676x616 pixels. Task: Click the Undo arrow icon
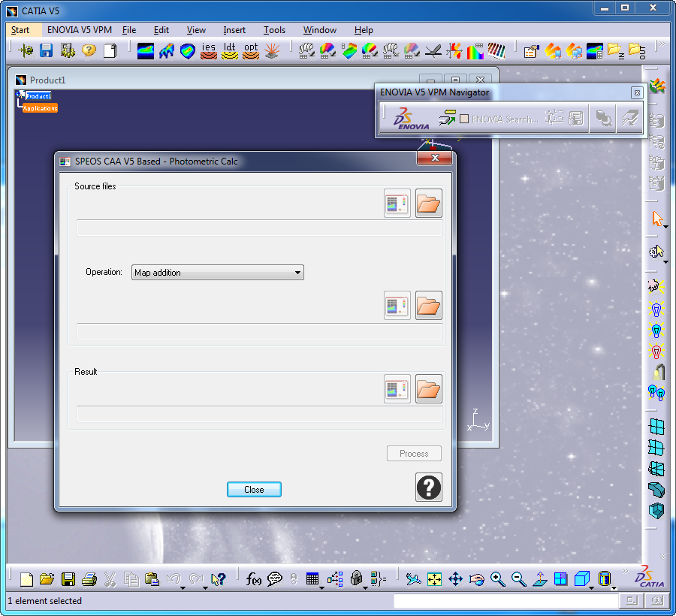pyautogui.click(x=174, y=578)
